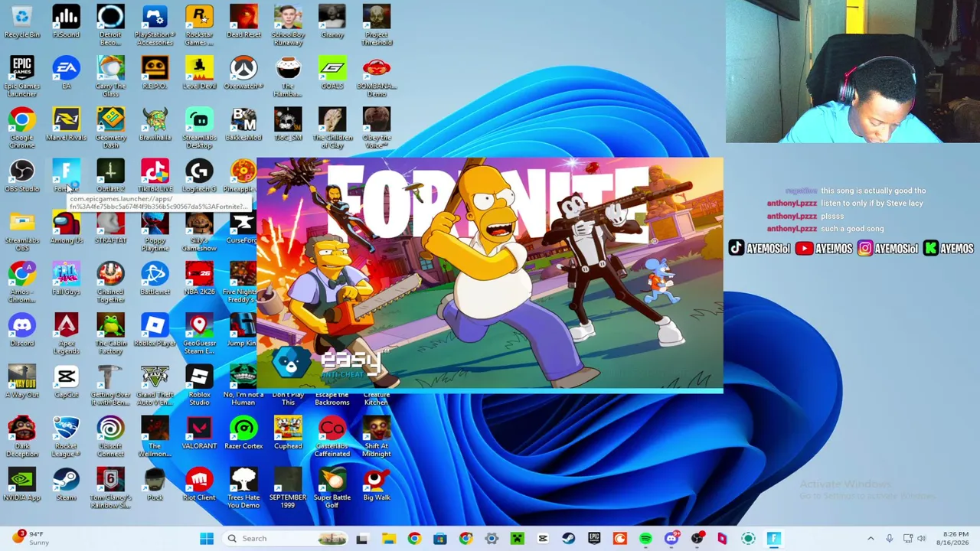Click the Riot Client desktop shortcut
980x551 pixels.
pyautogui.click(x=199, y=484)
